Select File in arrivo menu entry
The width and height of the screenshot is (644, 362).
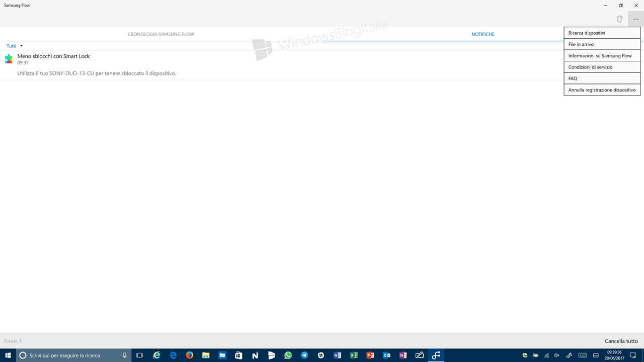602,44
